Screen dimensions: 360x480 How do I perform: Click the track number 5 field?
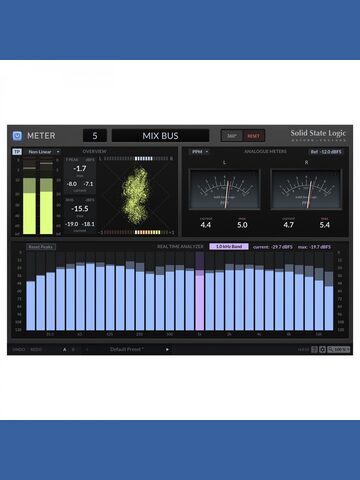tap(95, 136)
